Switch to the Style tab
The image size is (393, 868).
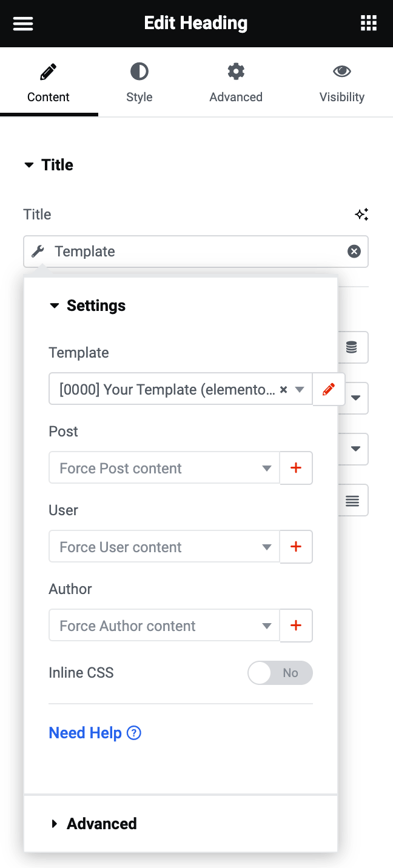click(139, 82)
